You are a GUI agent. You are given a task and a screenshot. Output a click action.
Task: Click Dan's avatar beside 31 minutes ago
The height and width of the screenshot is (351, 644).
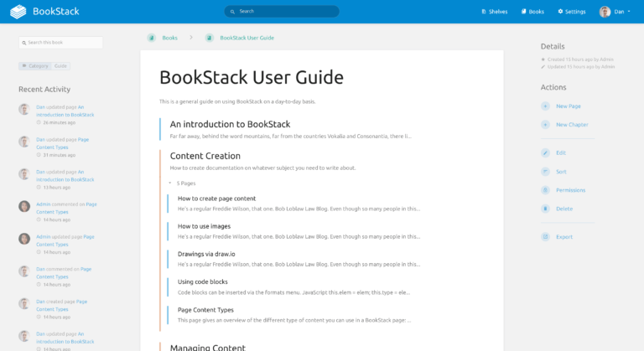pyautogui.click(x=24, y=142)
